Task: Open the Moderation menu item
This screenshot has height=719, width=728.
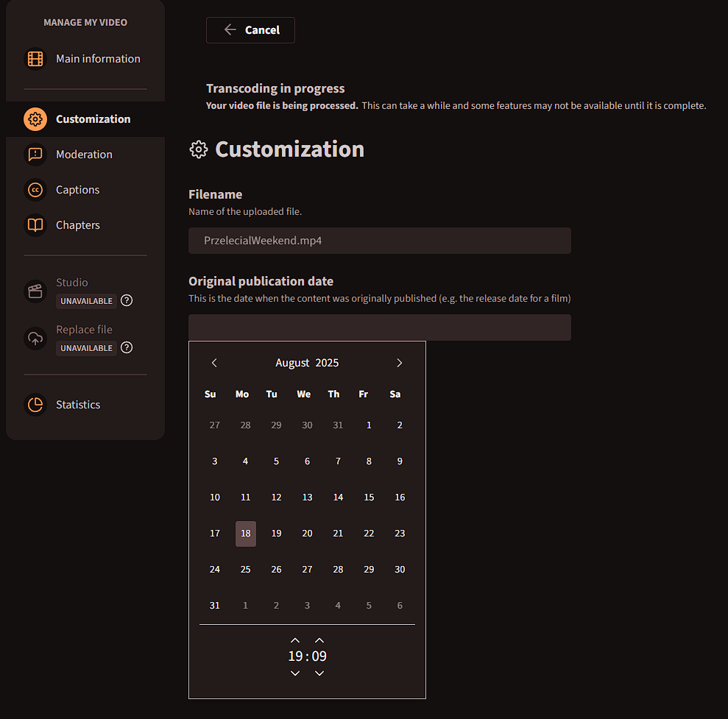Action: click(84, 155)
